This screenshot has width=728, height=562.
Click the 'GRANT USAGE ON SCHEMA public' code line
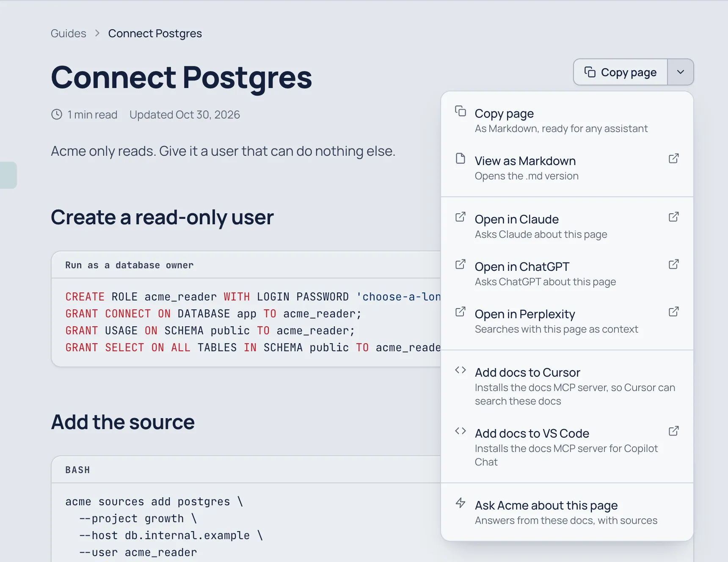point(210,331)
